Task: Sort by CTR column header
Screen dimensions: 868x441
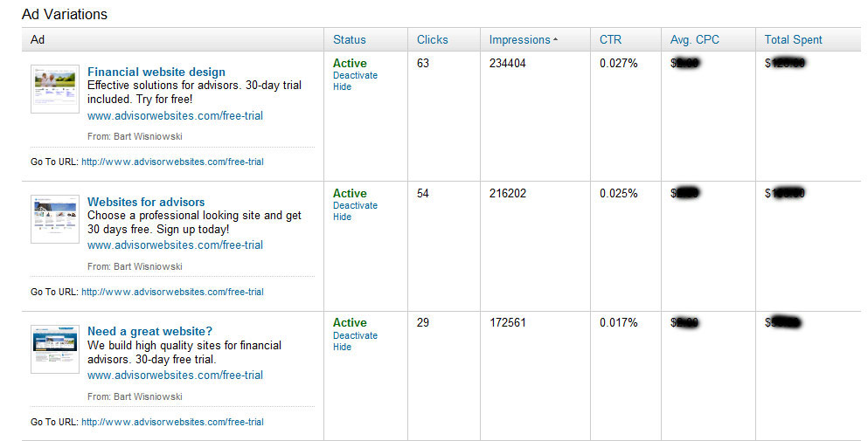Action: 610,39
